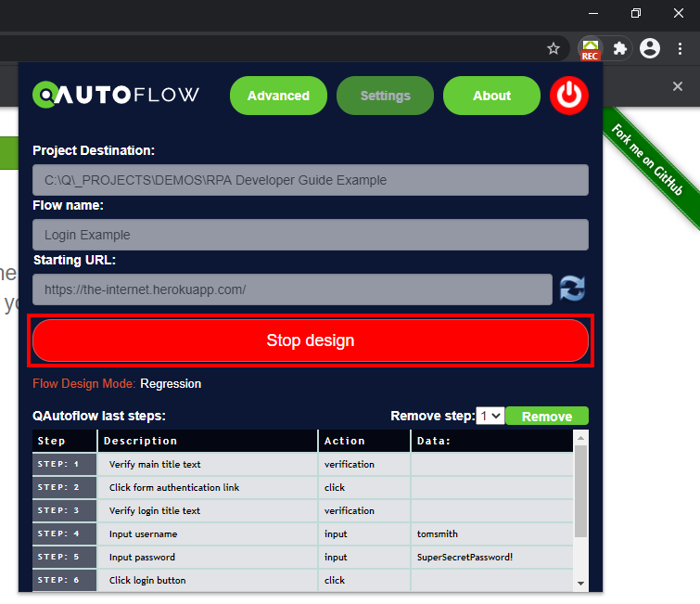Click the Starting URL field
The height and width of the screenshot is (604, 700).
[292, 289]
